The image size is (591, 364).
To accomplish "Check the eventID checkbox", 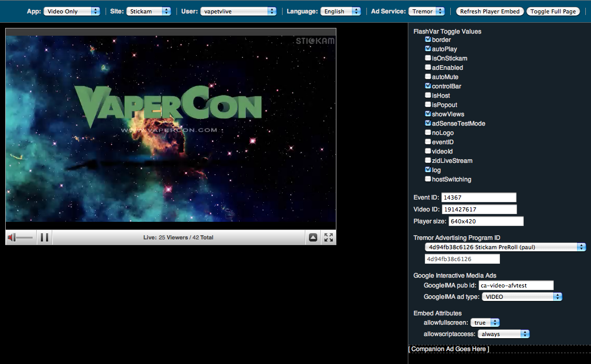I will (428, 142).
